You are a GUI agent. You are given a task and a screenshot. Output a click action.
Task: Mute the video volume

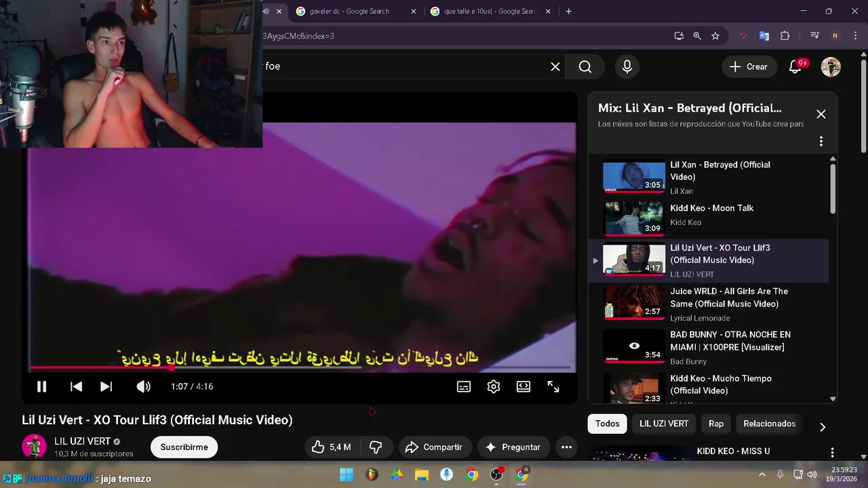pyautogui.click(x=143, y=386)
